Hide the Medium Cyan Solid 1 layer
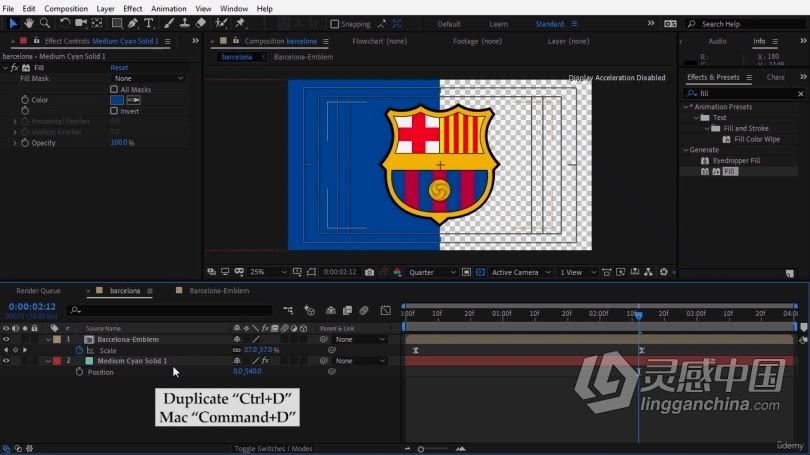The width and height of the screenshot is (810, 455). point(6,361)
